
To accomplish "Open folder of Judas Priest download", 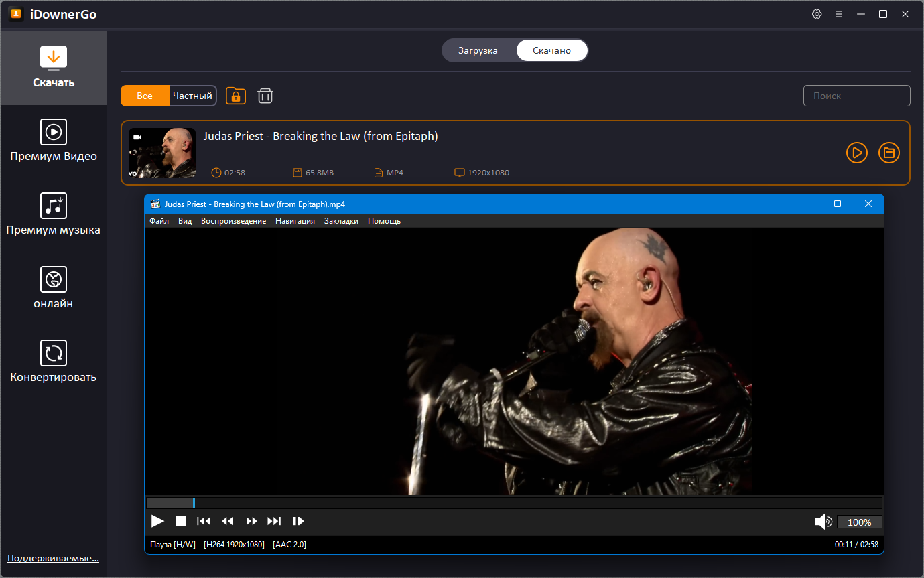I will pyautogui.click(x=888, y=153).
